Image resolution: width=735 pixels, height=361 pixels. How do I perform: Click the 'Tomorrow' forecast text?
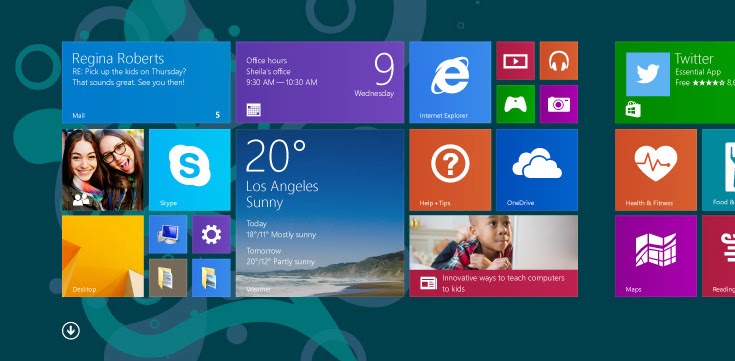[x=263, y=251]
